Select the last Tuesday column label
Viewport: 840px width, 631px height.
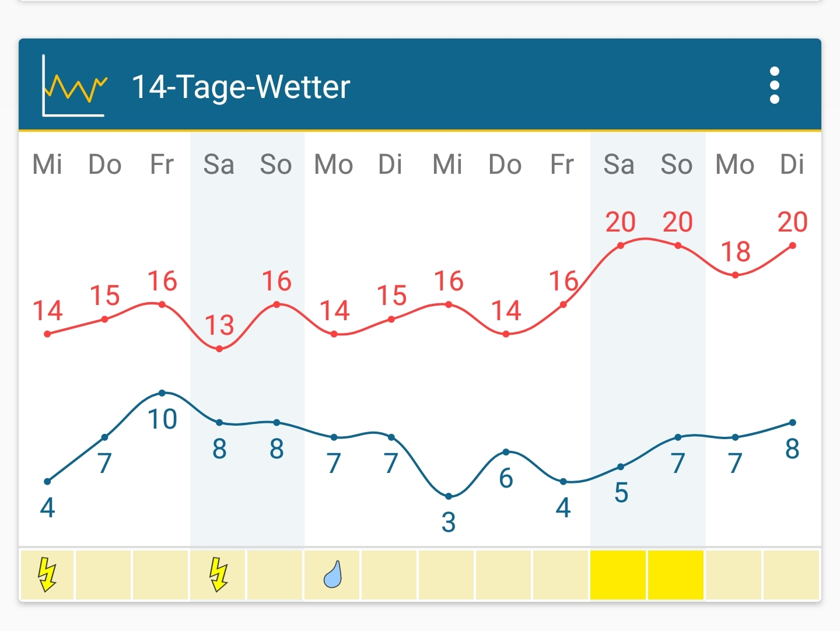click(792, 164)
